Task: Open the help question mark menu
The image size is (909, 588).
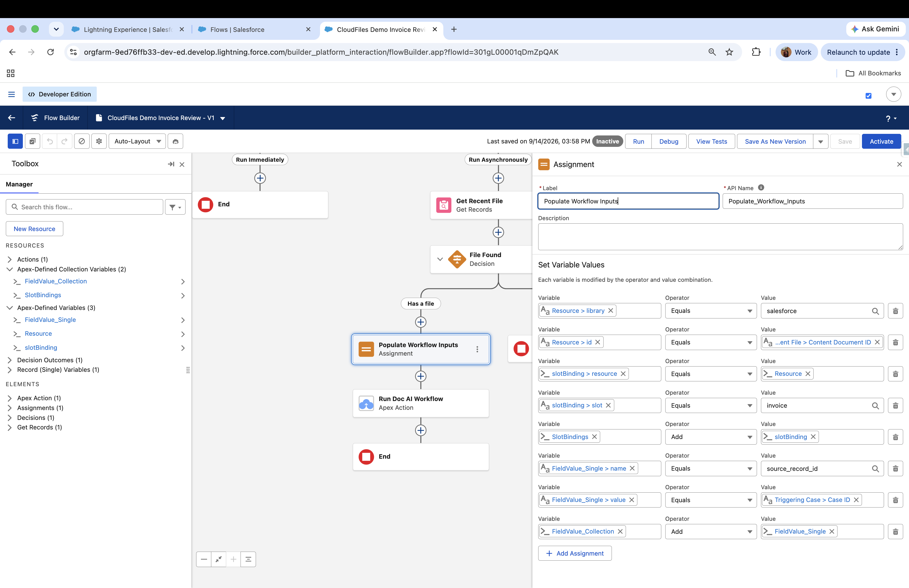Action: (891, 119)
